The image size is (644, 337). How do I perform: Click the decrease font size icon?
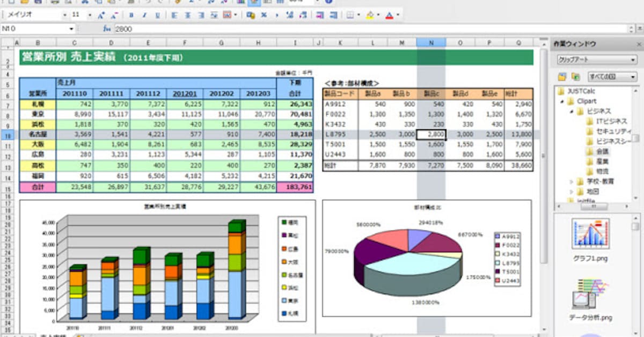click(x=114, y=15)
